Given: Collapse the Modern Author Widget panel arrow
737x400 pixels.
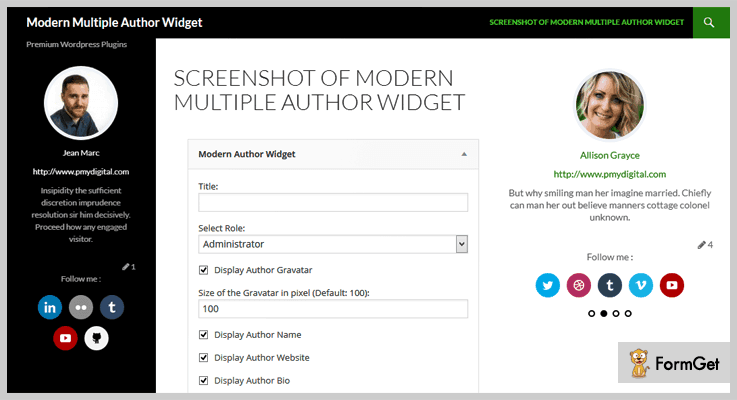Looking at the screenshot, I should coord(464,154).
